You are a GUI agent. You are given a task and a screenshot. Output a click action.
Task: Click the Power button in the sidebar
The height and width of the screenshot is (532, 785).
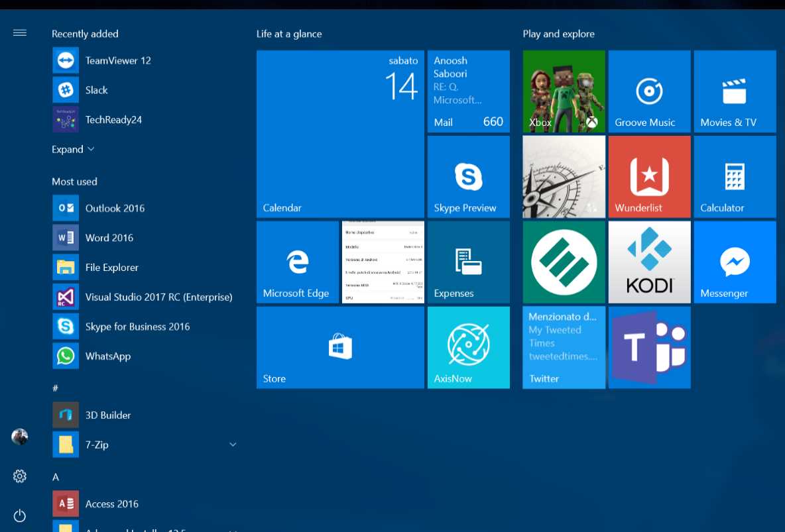click(x=19, y=515)
